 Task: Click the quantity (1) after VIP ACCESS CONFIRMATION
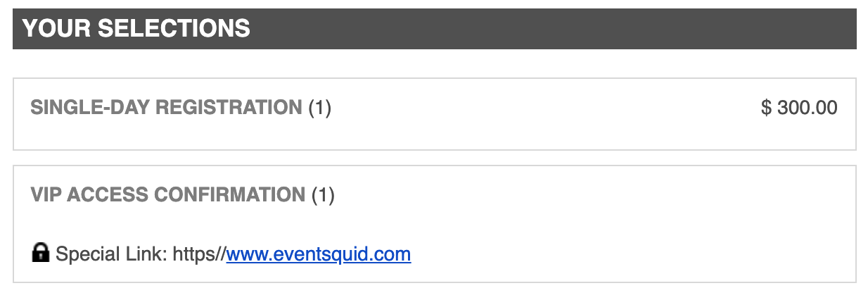pyautogui.click(x=323, y=195)
